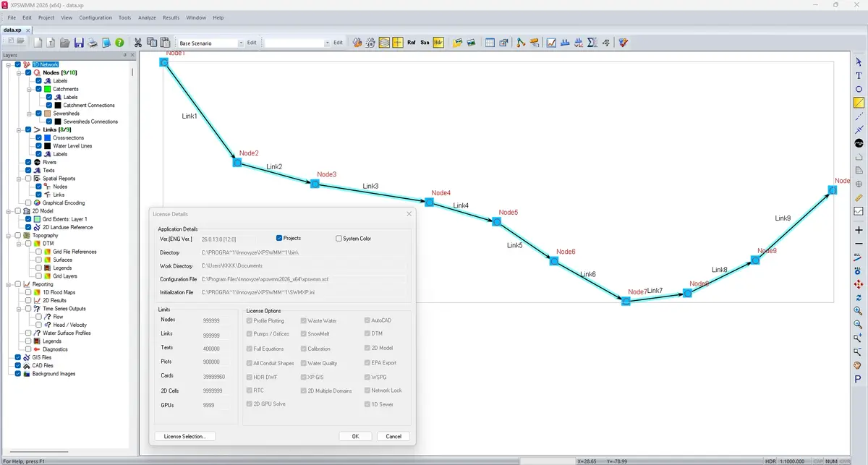Image resolution: width=868 pixels, height=465 pixels.
Task: Toggle the System Color checkbox
Action: (339, 238)
